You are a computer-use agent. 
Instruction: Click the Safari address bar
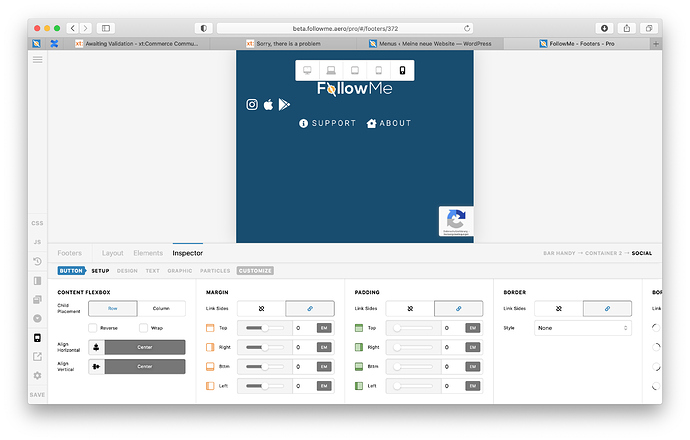[345, 28]
